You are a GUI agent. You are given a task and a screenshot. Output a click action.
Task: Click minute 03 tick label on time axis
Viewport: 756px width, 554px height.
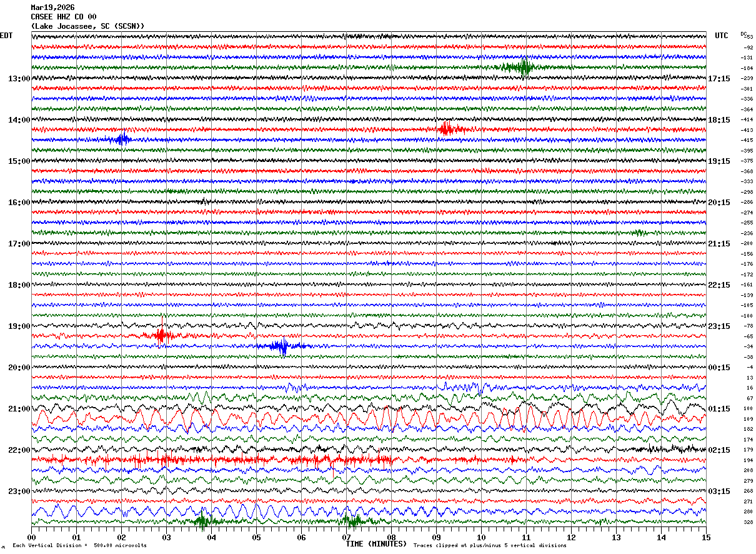pyautogui.click(x=166, y=538)
